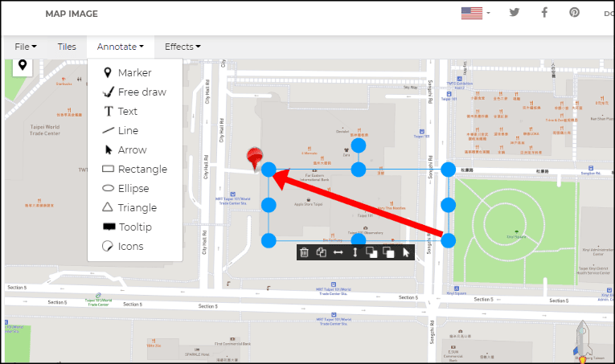This screenshot has height=364, width=615.
Task: Delete the selected arrow with the trash icon
Action: 305,252
